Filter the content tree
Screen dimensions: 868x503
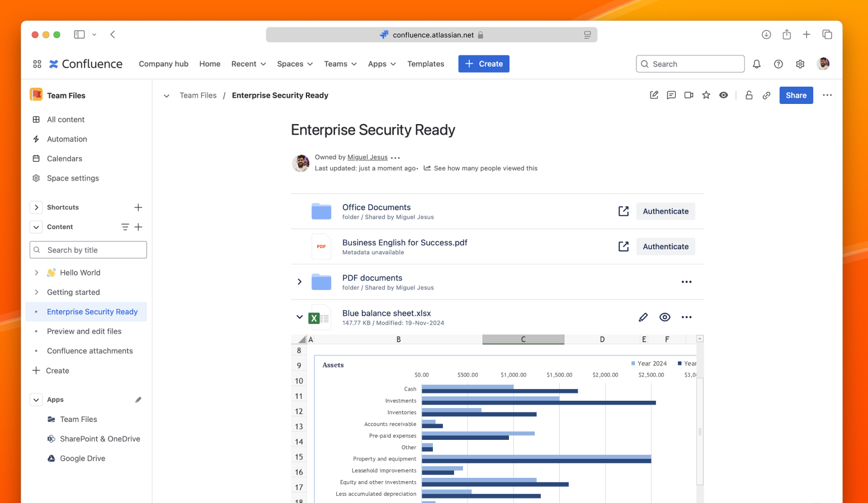(125, 227)
